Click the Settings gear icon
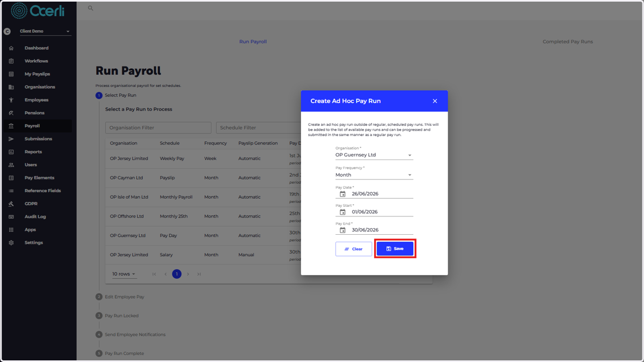The width and height of the screenshot is (644, 362). point(11,243)
